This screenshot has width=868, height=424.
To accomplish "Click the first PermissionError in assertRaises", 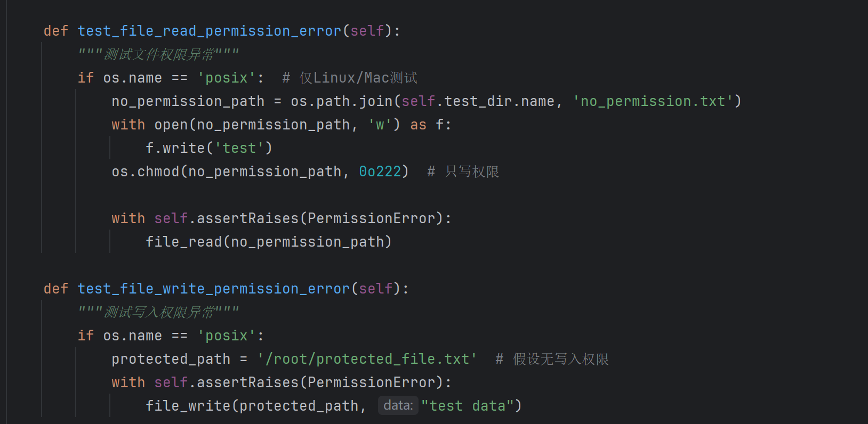I will 372,218.
